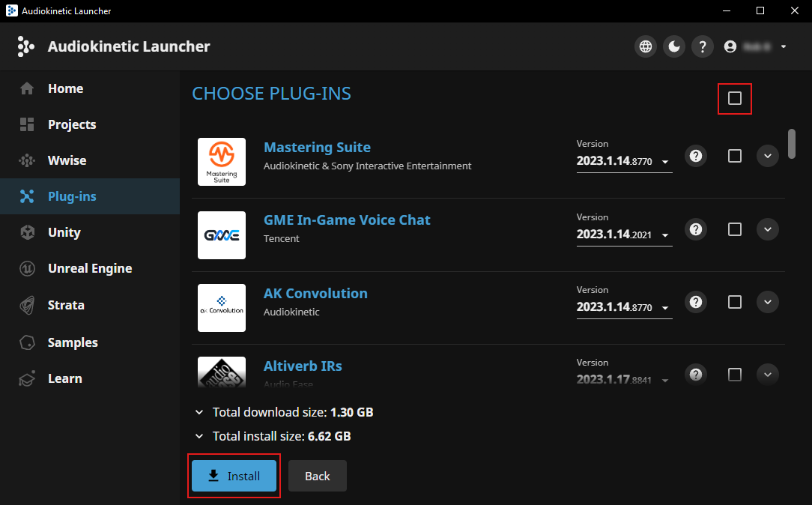Click the Install button

234,476
